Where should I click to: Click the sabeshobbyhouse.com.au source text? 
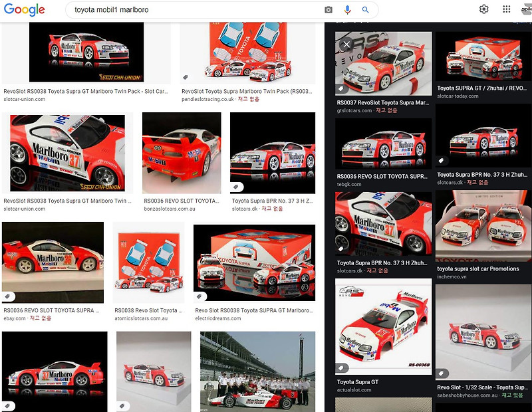tap(467, 395)
